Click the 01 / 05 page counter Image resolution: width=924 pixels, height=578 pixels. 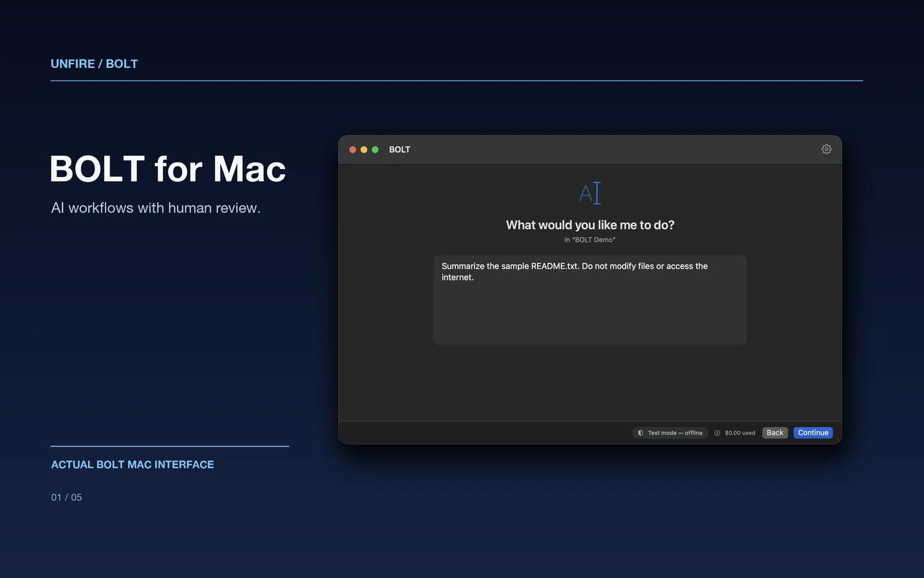click(67, 497)
